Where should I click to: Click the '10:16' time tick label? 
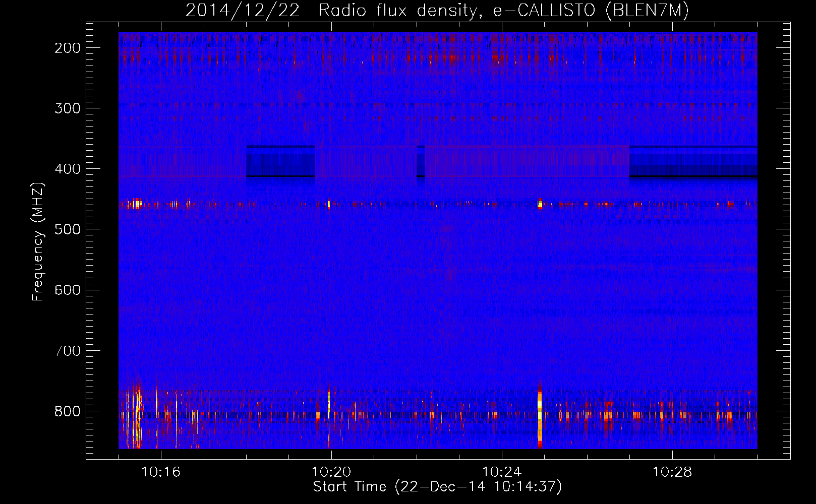tap(161, 472)
